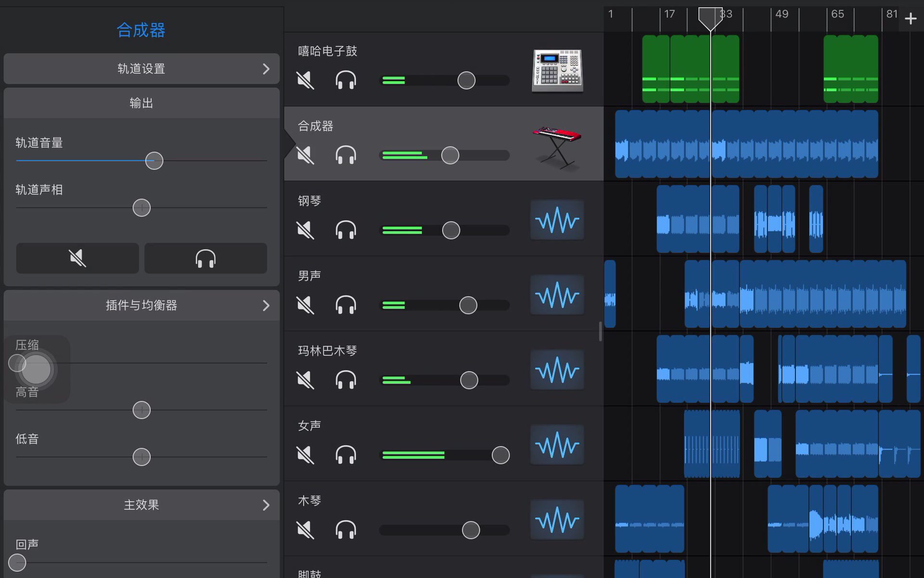Click the playhead marker on the ruler

pyautogui.click(x=710, y=19)
